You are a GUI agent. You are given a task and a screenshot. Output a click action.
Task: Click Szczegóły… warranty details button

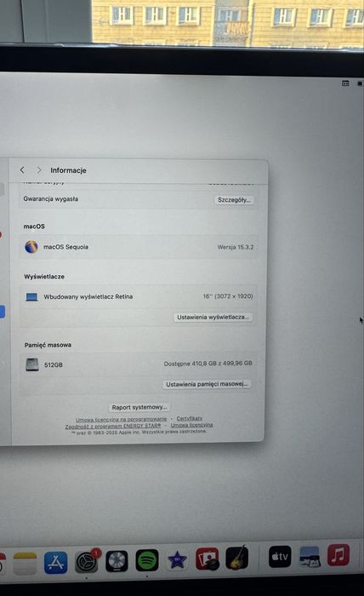click(x=234, y=200)
